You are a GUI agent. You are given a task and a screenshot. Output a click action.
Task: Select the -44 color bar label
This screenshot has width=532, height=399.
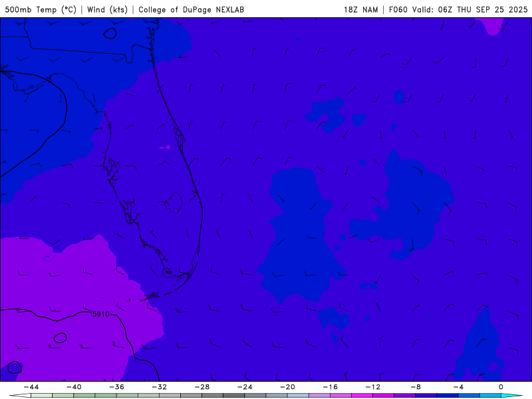(x=31, y=387)
